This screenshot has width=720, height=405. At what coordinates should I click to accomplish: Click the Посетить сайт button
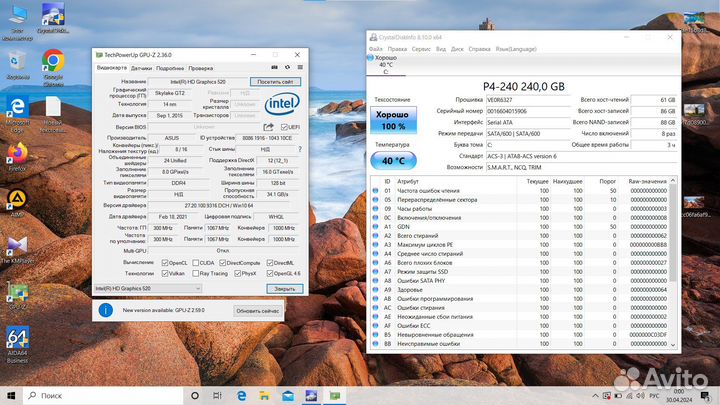276,82
